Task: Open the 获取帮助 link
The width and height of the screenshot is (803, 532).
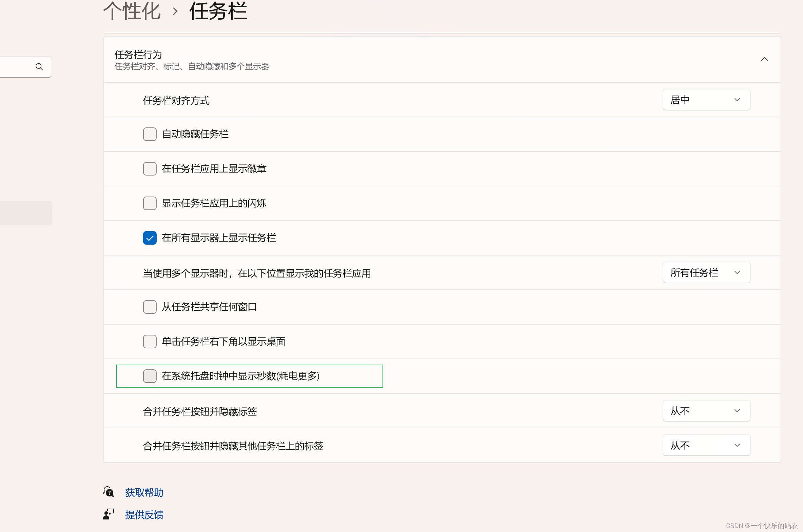Action: [144, 492]
